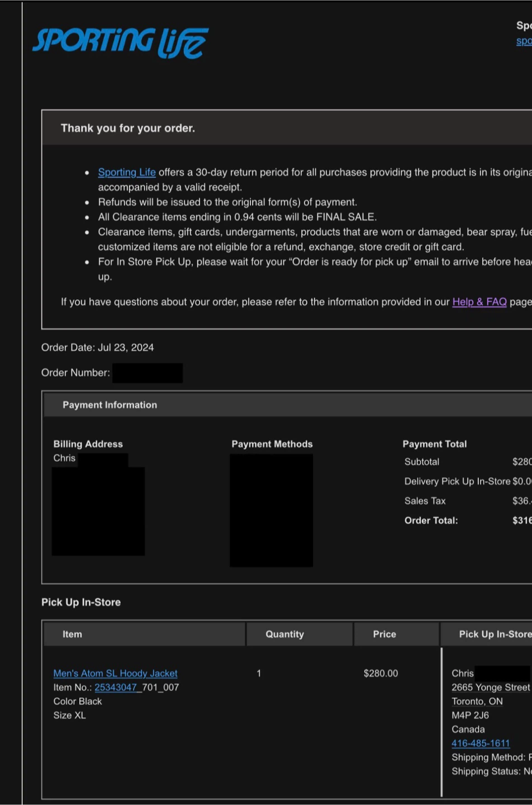Click the Size XL text
Screen dimensions: 532x805
[x=69, y=716]
